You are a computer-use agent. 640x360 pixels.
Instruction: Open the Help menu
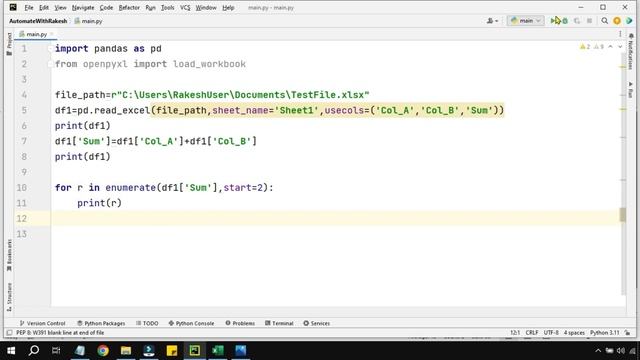click(228, 8)
